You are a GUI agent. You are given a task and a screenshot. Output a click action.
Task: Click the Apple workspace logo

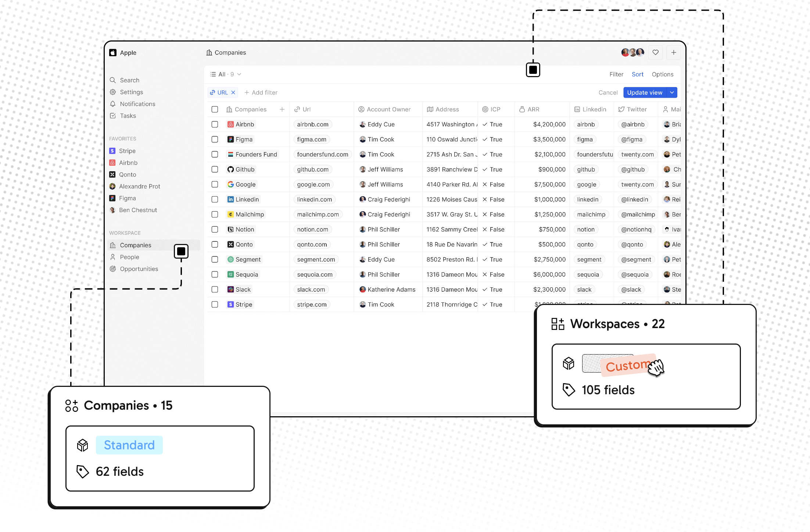pos(113,53)
